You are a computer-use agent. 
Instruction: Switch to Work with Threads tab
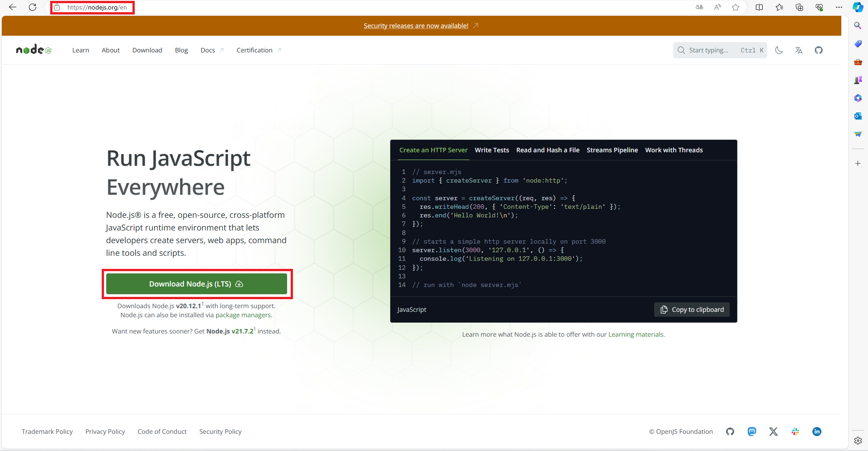tap(674, 150)
